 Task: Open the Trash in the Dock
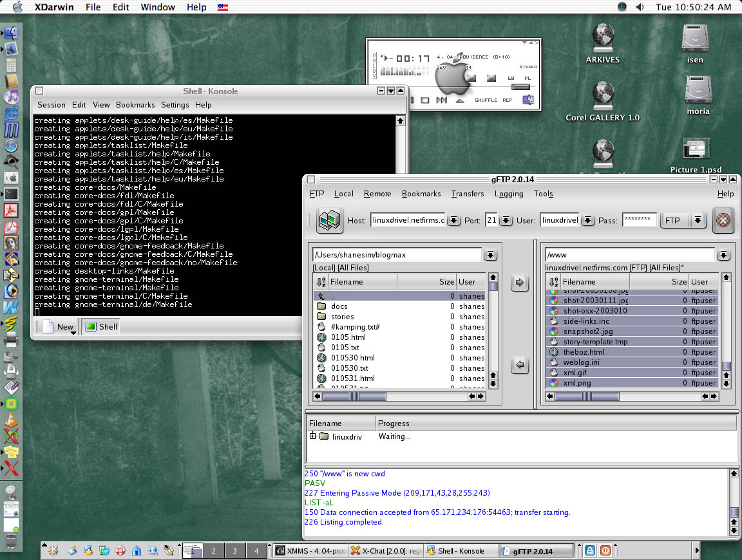pyautogui.click(x=11, y=541)
